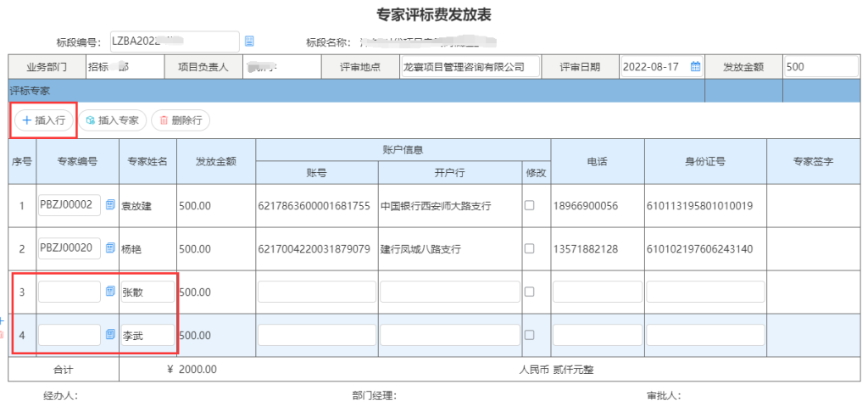Tick 修改 checkbox for 袁放建 row

coord(529,205)
